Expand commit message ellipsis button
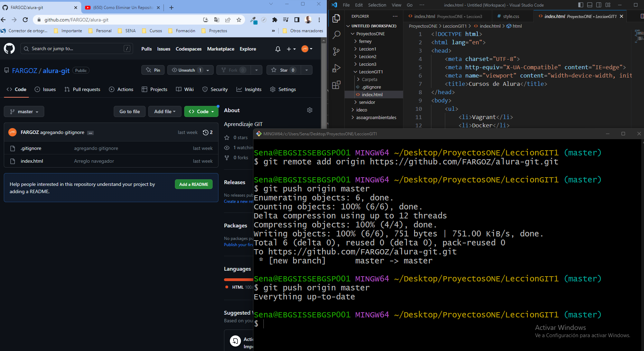This screenshot has height=351, width=644. click(90, 133)
